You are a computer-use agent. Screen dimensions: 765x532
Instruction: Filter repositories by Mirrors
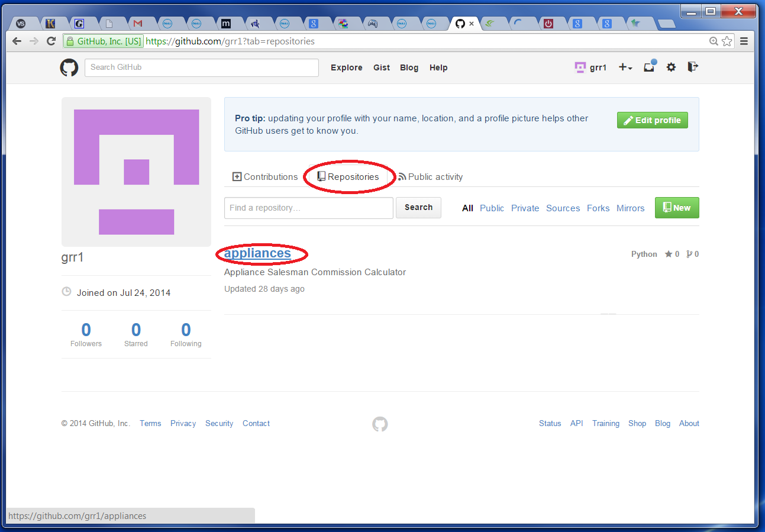631,208
